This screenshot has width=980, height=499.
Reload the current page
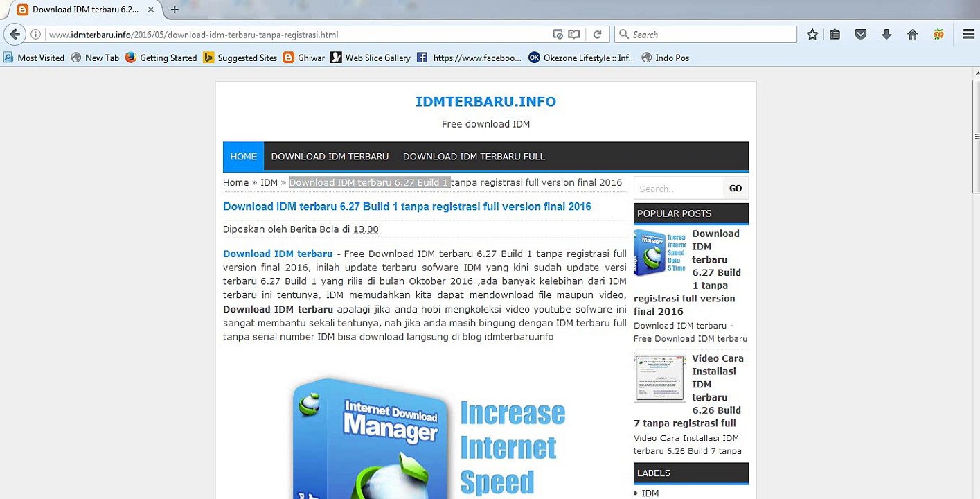pos(597,35)
